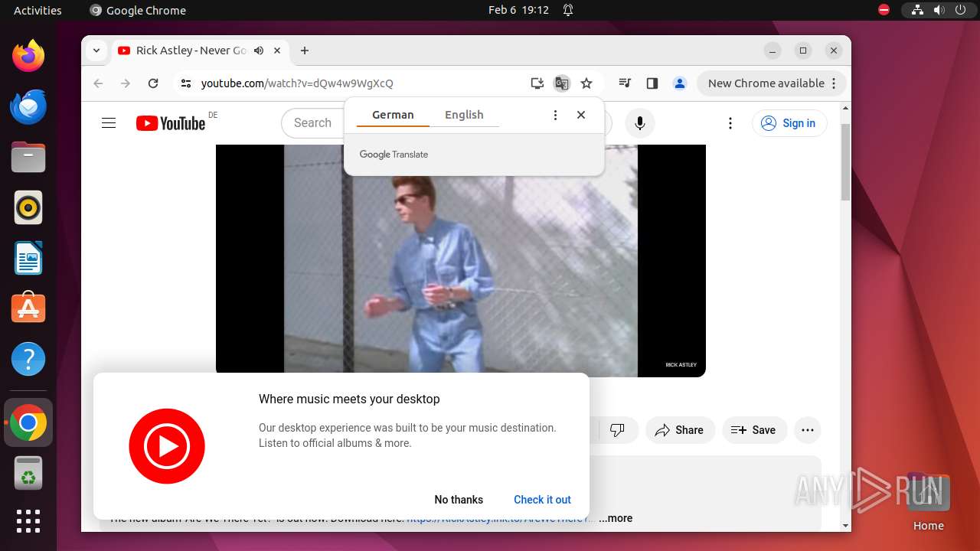
Task: Open the clock and calendar menu
Action: [518, 10]
